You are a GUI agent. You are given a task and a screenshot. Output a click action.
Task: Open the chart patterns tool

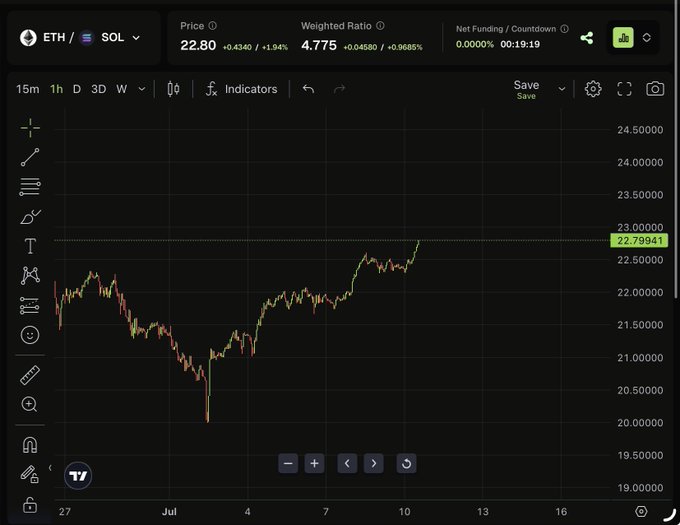30,275
